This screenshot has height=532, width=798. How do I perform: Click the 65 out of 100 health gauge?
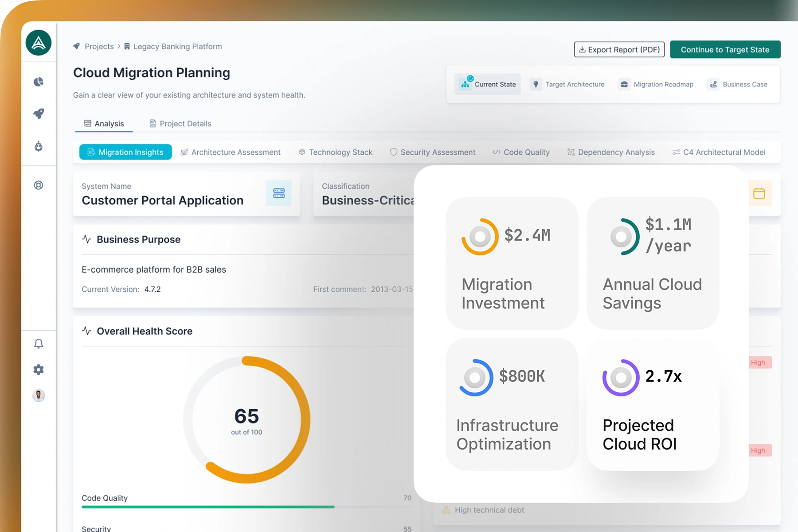[x=246, y=419]
